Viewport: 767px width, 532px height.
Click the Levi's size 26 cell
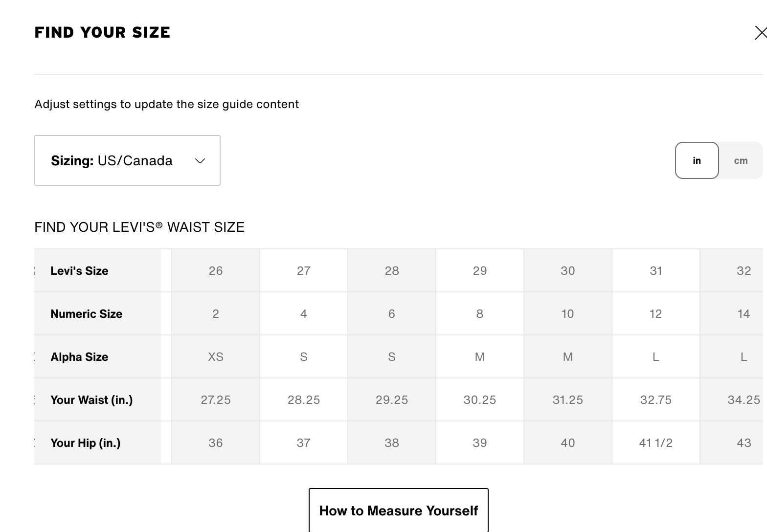point(216,271)
